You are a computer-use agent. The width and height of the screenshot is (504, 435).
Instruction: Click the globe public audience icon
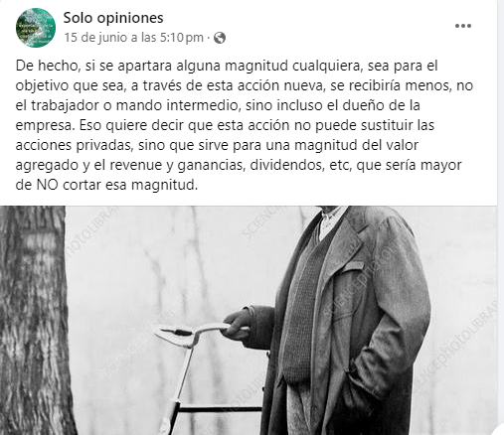tap(220, 38)
